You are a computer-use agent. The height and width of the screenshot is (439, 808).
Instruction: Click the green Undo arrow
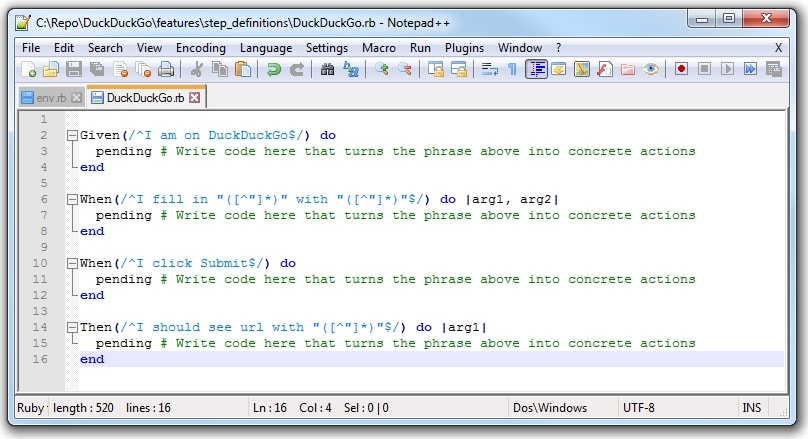coord(274,69)
